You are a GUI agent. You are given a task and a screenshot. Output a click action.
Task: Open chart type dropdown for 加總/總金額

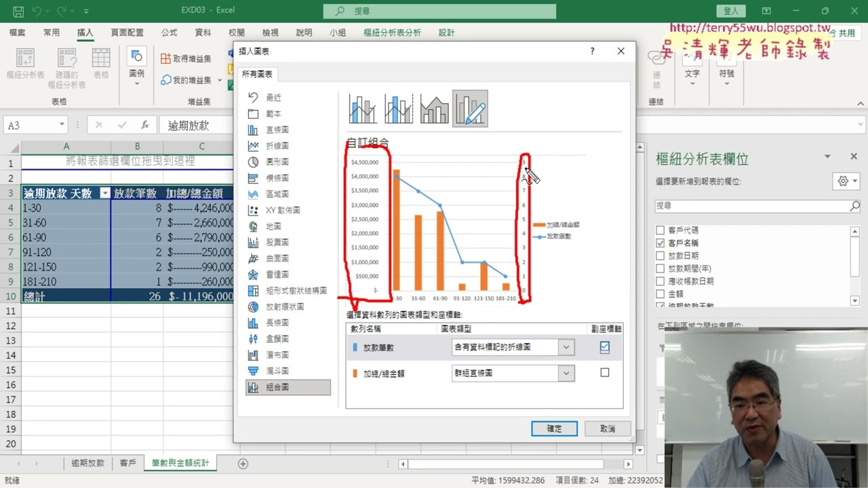[566, 373]
